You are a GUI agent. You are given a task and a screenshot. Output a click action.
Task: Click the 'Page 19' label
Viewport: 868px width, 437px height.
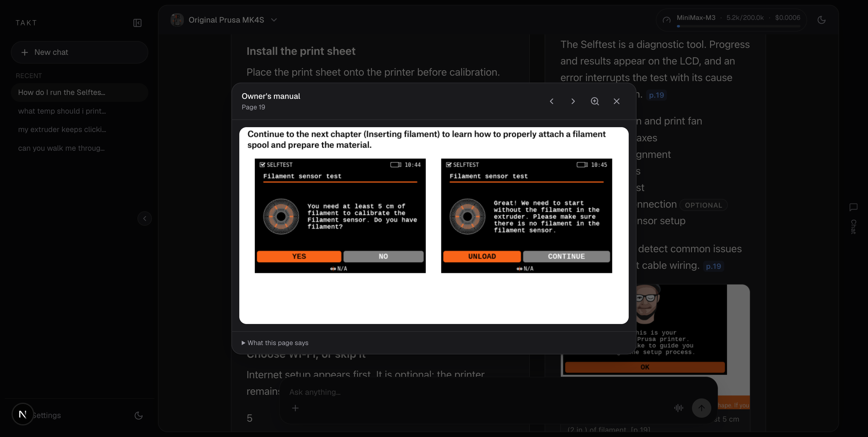pyautogui.click(x=253, y=107)
